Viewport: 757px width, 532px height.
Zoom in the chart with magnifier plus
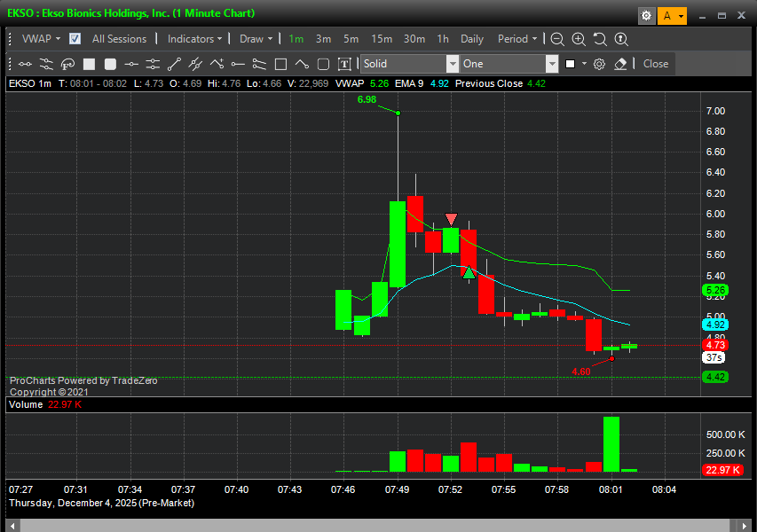pos(579,39)
